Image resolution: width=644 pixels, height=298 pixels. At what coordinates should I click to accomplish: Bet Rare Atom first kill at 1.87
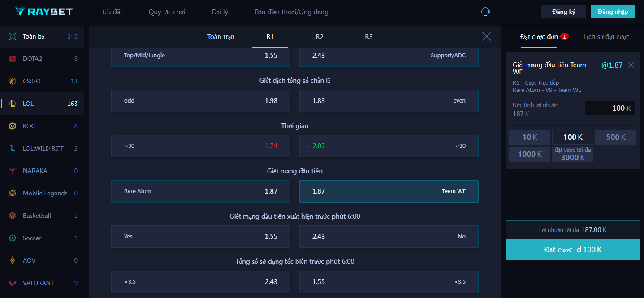coord(201,191)
